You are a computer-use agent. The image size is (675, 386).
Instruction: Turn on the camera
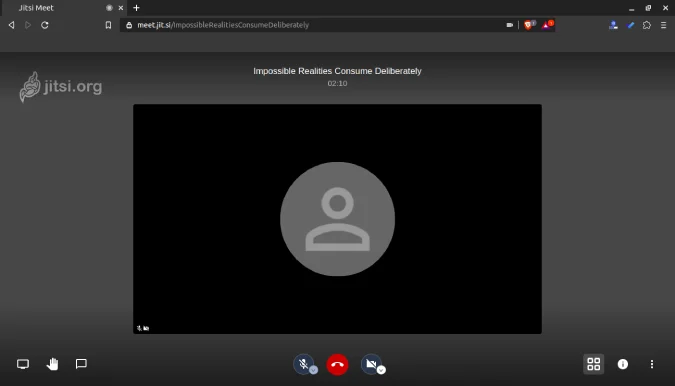pyautogui.click(x=371, y=364)
